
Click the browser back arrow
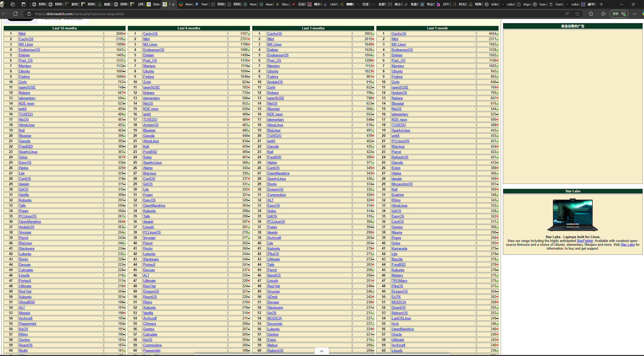click(x=4, y=14)
